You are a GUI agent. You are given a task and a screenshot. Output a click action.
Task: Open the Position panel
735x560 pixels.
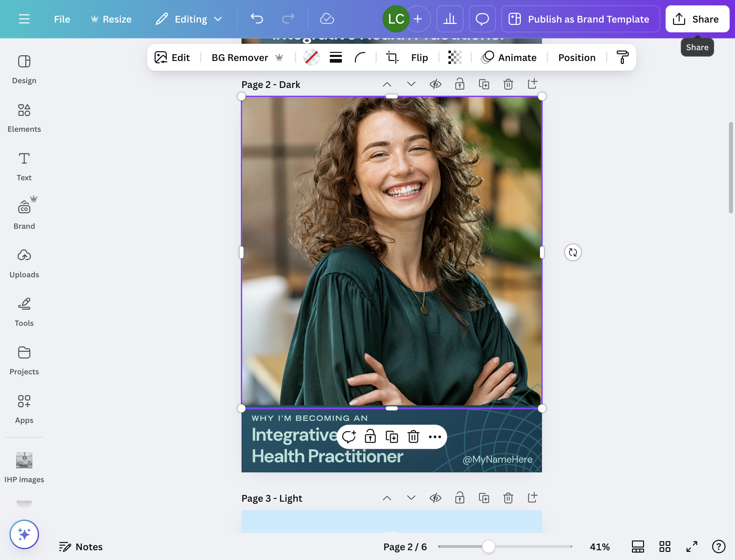(x=577, y=57)
